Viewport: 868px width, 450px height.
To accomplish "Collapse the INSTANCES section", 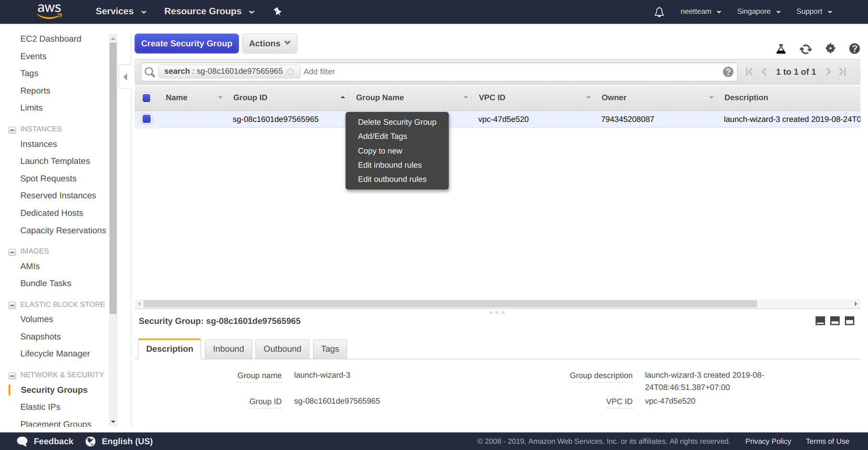I will tap(12, 130).
